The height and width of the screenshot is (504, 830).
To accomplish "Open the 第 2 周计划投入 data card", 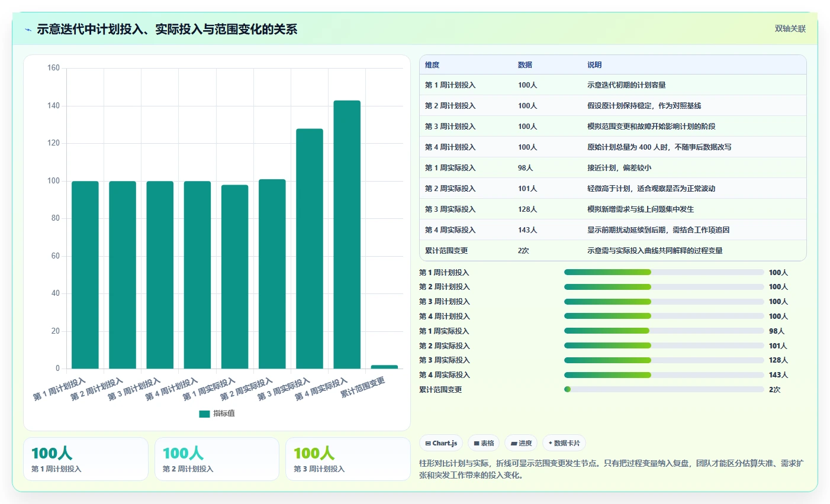I will (217, 459).
